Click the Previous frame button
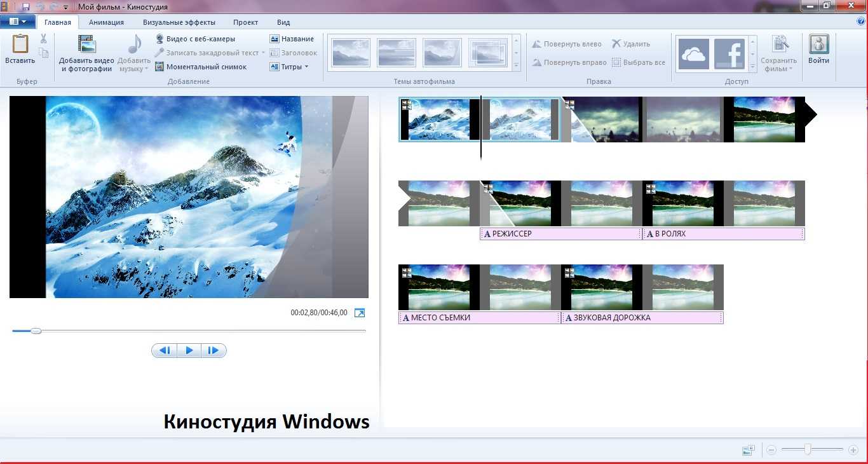 (x=165, y=350)
